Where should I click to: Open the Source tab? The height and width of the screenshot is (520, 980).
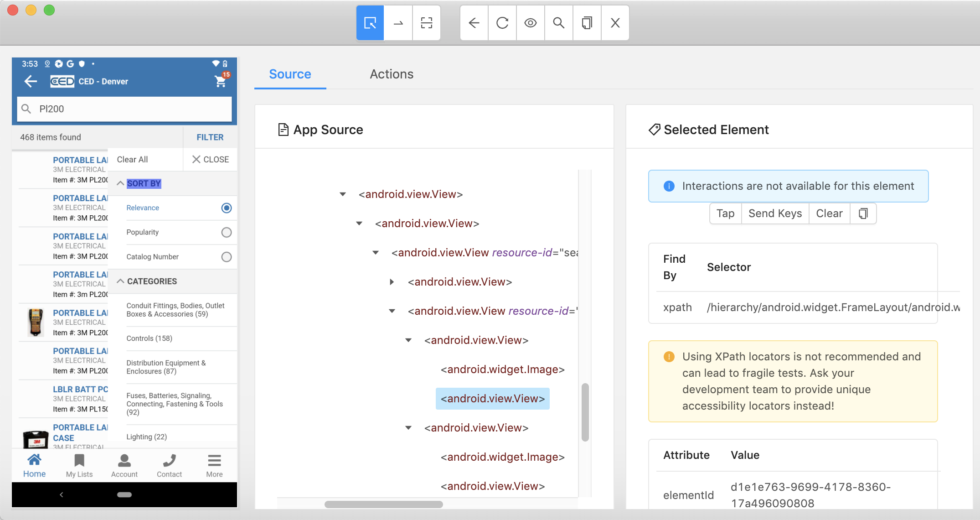(x=290, y=74)
